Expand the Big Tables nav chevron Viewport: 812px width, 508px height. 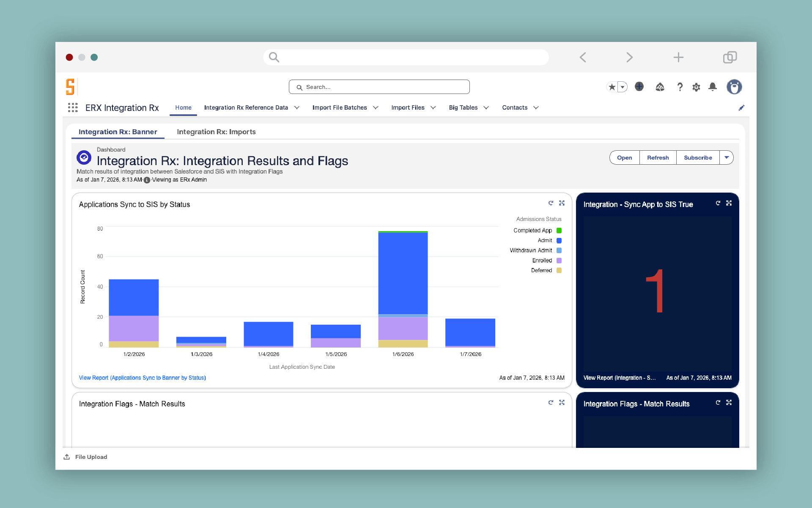[486, 108]
